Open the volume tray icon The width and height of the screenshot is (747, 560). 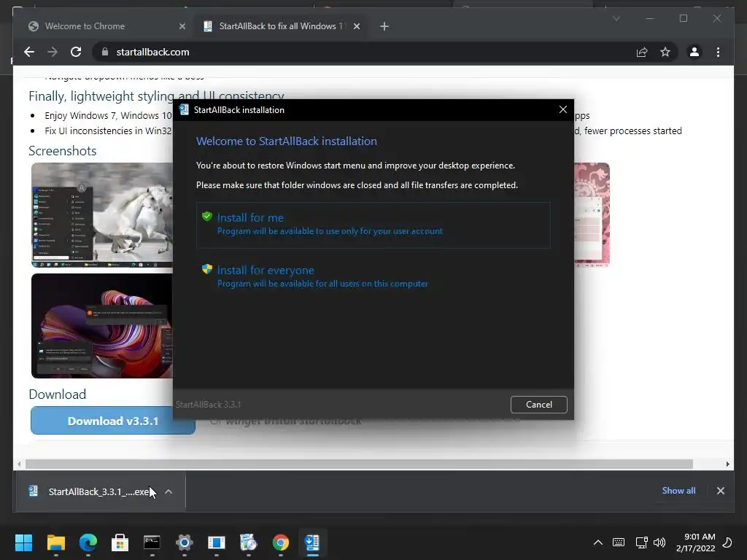[659, 542]
